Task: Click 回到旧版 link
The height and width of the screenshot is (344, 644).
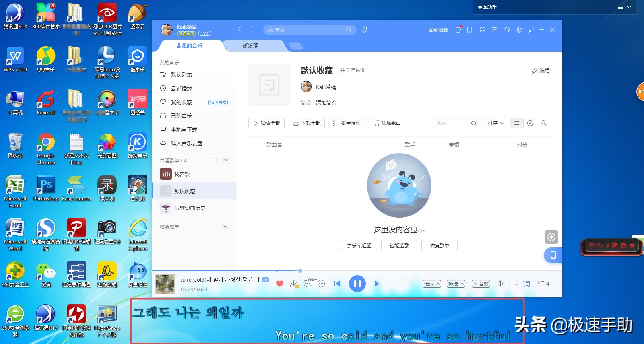Action: coord(438,30)
